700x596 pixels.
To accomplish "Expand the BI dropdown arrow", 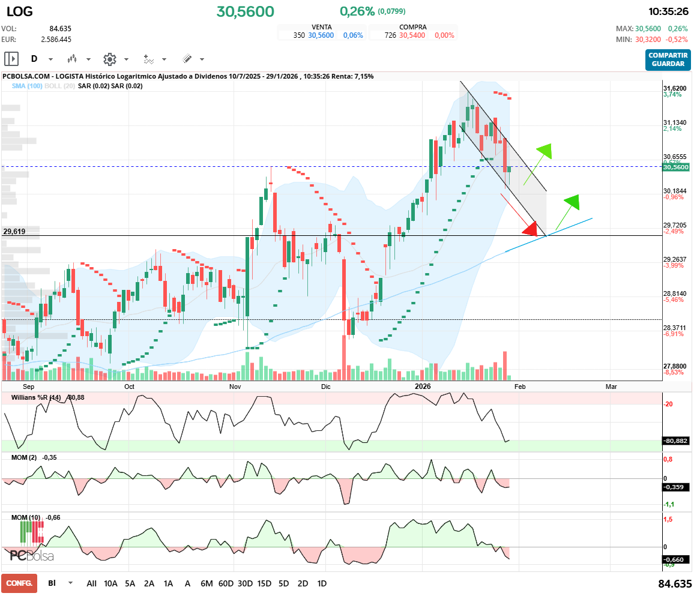I will click(71, 583).
